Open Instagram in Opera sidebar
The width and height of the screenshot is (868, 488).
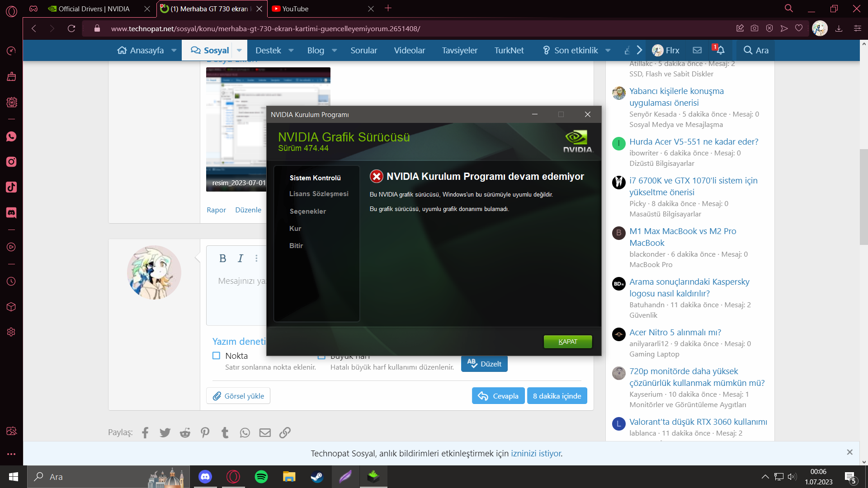(11, 162)
